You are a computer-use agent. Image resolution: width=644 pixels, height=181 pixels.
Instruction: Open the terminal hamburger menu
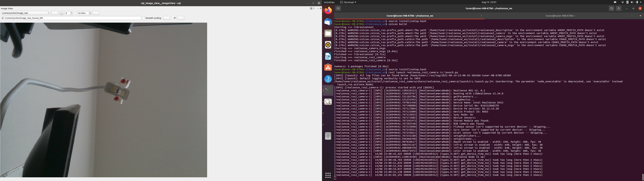click(619, 9)
